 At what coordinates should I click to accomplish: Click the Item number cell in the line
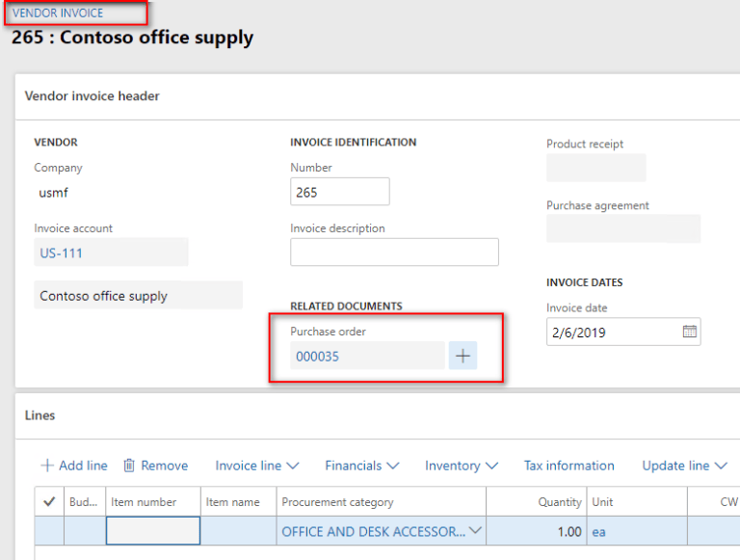(x=153, y=531)
